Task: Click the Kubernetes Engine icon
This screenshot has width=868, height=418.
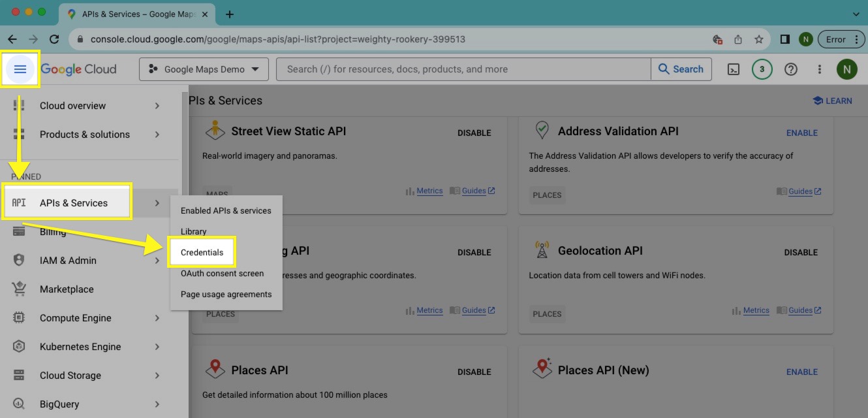Action: (19, 347)
